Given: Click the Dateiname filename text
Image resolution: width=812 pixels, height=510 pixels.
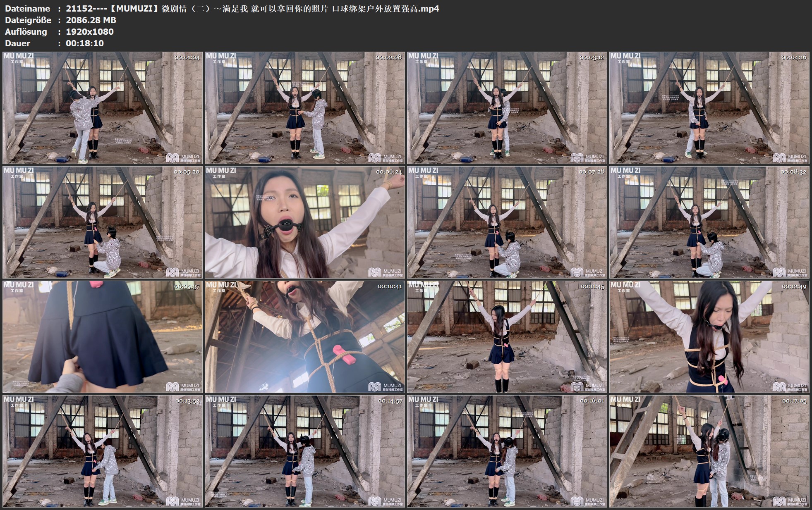Looking at the screenshot, I should [x=252, y=9].
